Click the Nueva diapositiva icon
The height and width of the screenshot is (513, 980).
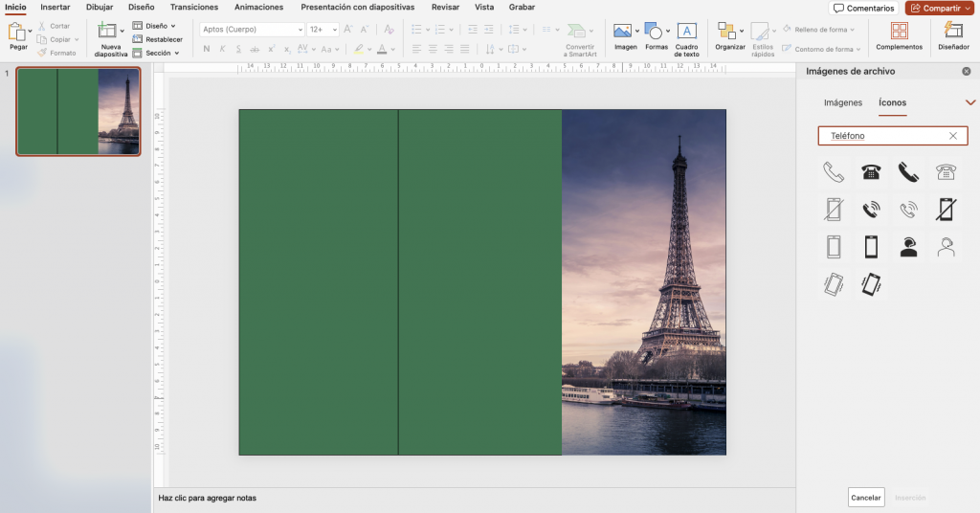pyautogui.click(x=107, y=30)
